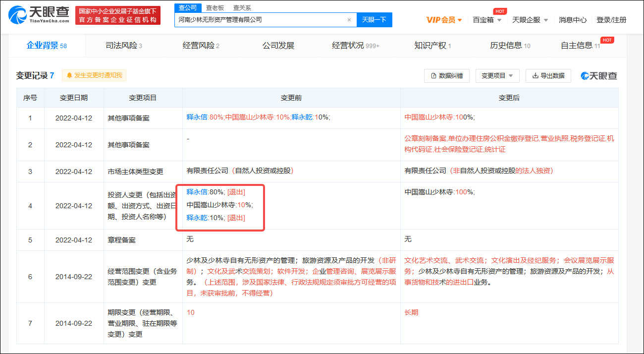Click the 变更记录 section heading
This screenshot has width=644, height=354.
coord(35,75)
